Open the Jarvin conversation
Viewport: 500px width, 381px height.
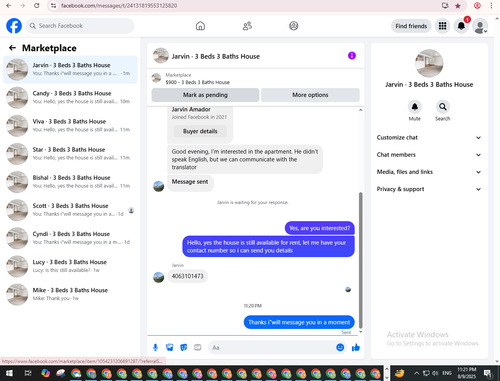pyautogui.click(x=70, y=69)
